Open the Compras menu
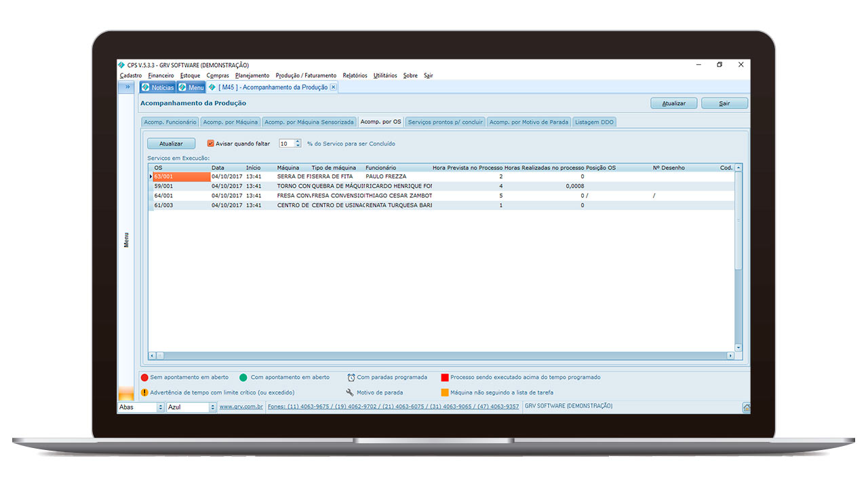This screenshot has width=868, height=488. tap(218, 75)
